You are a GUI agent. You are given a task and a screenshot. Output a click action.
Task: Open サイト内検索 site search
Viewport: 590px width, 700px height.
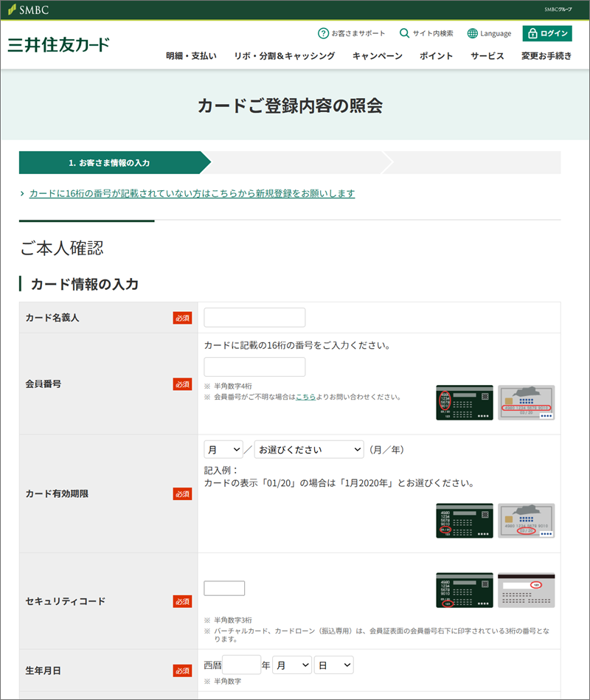[x=426, y=33]
